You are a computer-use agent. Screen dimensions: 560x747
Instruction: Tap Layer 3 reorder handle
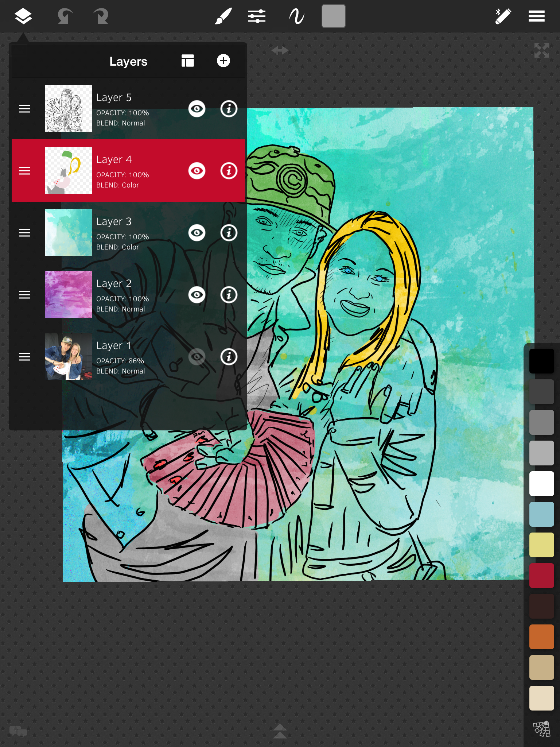tap(25, 233)
